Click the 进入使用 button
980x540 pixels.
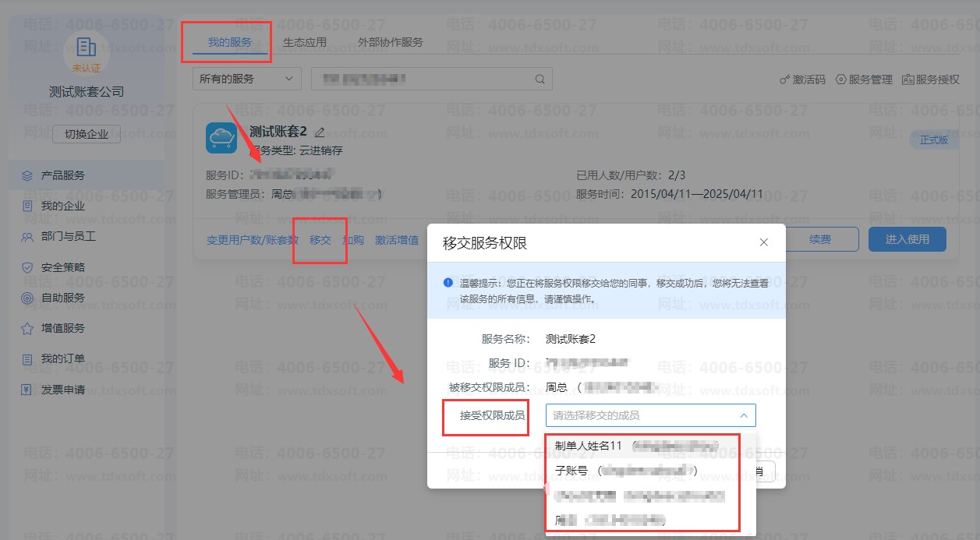coord(907,239)
